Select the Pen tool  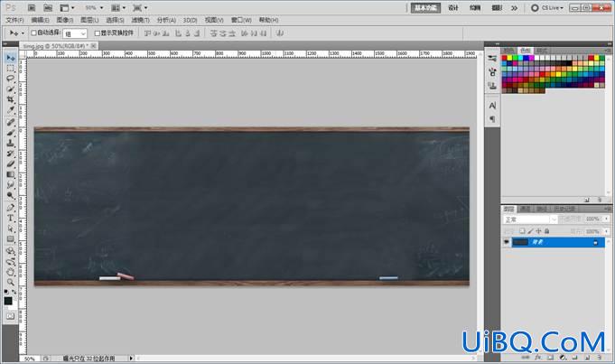(11, 208)
